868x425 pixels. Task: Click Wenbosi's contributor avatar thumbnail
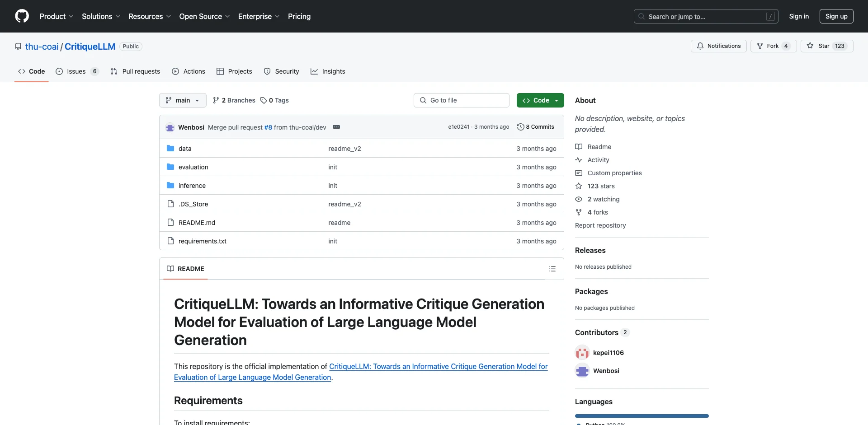click(x=582, y=371)
